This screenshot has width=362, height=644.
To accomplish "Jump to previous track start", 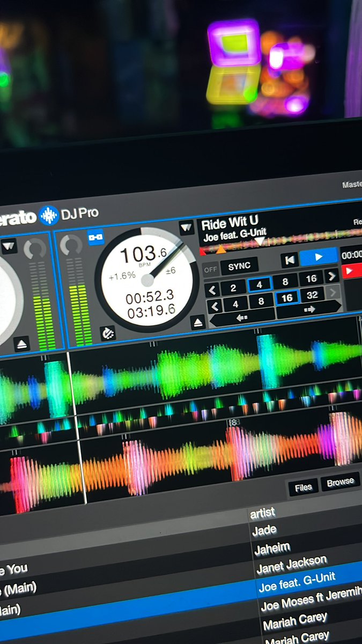I will (x=290, y=260).
